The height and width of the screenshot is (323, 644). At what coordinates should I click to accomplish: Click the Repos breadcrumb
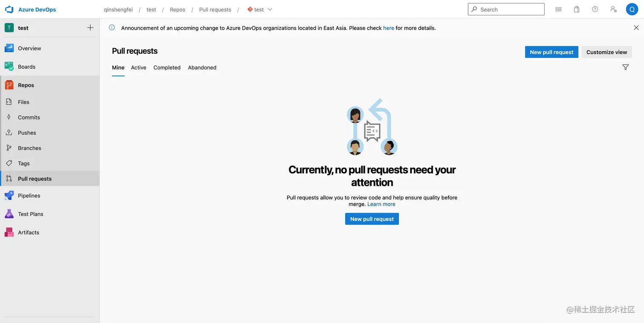[x=178, y=9]
